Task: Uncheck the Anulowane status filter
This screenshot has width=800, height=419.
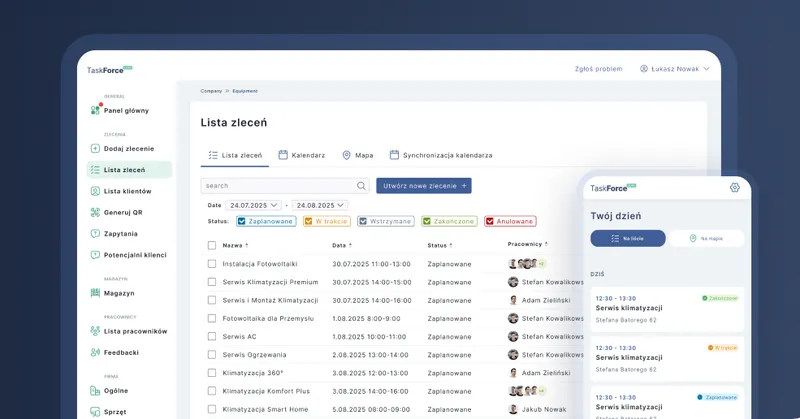Action: coord(490,221)
